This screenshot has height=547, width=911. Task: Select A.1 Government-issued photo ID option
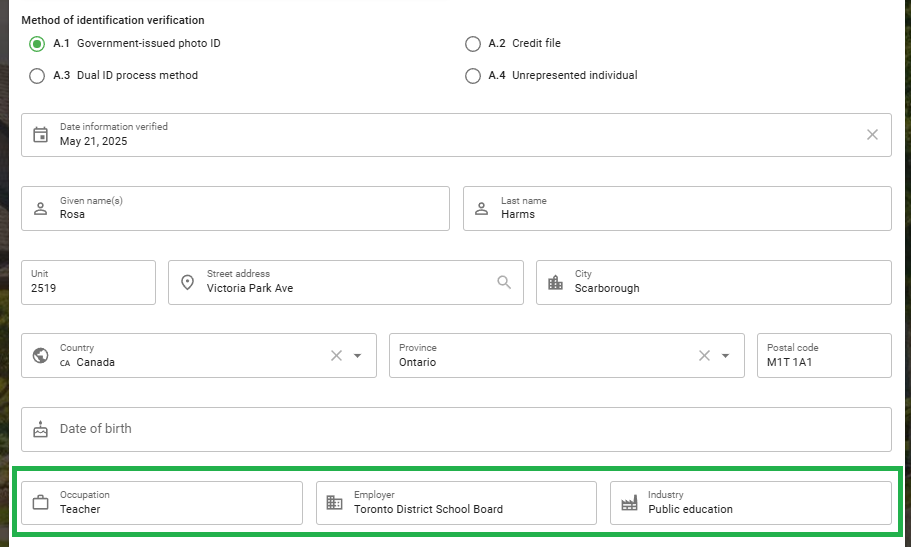coord(37,44)
